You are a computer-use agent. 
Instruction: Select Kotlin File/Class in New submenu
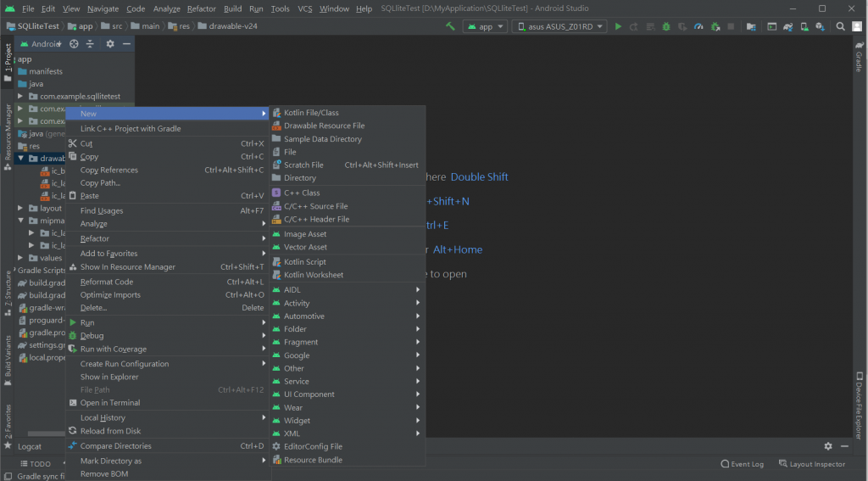(347, 113)
